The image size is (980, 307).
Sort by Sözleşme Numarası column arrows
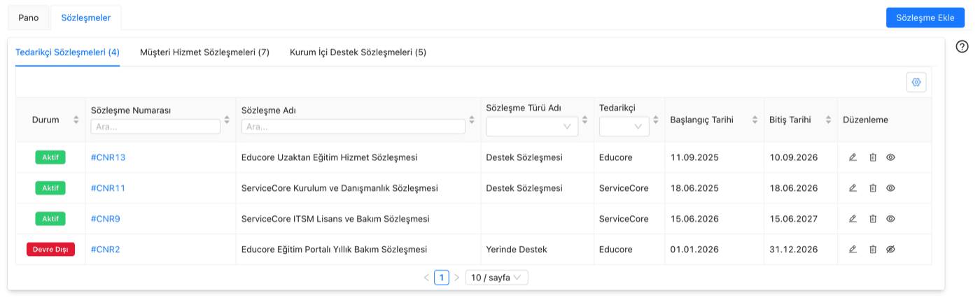point(227,120)
